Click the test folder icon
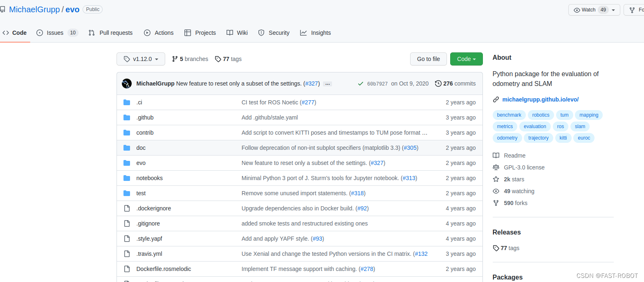The height and width of the screenshot is (282, 644). [x=127, y=193]
